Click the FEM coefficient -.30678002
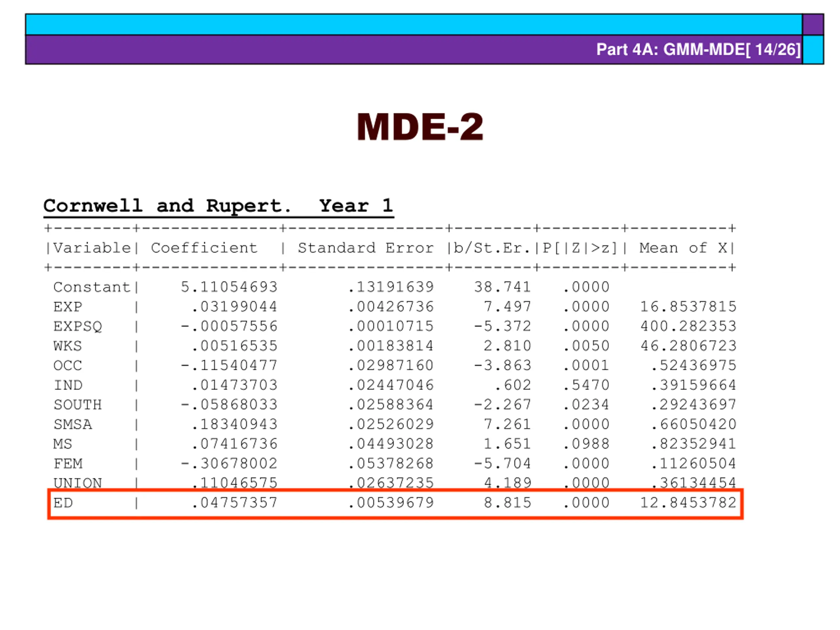 click(x=229, y=464)
